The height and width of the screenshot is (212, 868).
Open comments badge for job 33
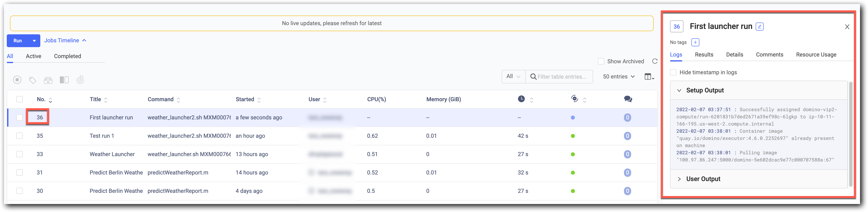coord(627,154)
